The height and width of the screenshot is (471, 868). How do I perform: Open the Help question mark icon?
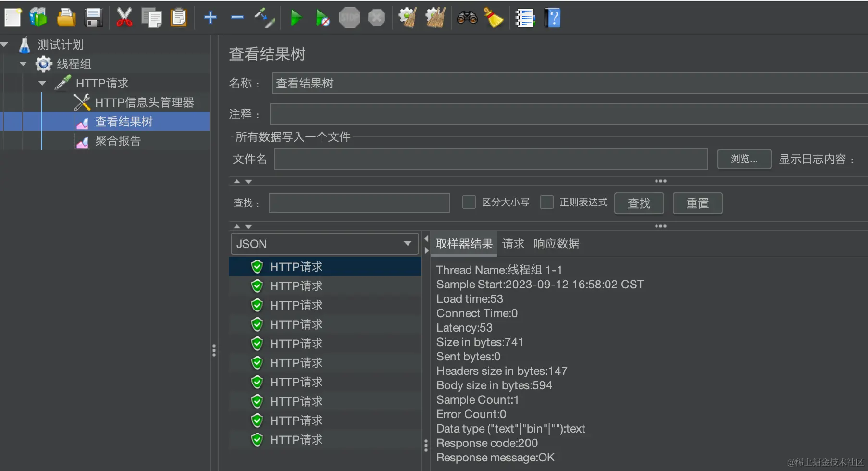click(x=553, y=18)
